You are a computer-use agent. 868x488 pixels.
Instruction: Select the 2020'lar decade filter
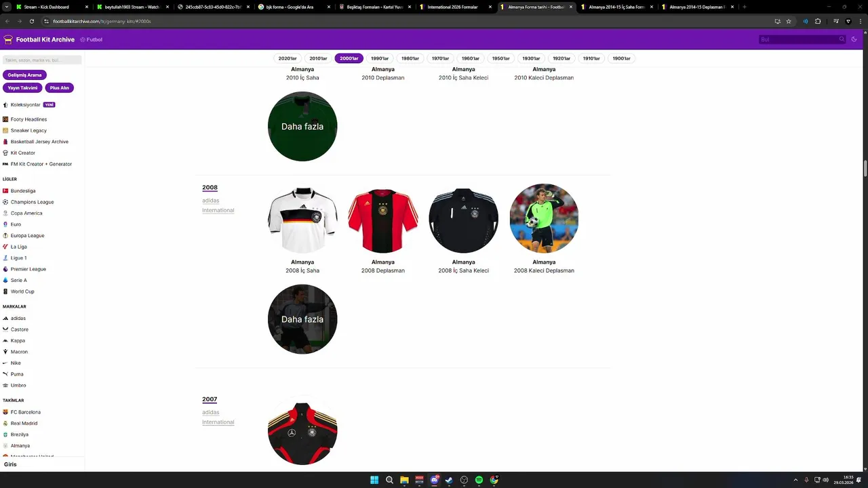click(x=288, y=58)
